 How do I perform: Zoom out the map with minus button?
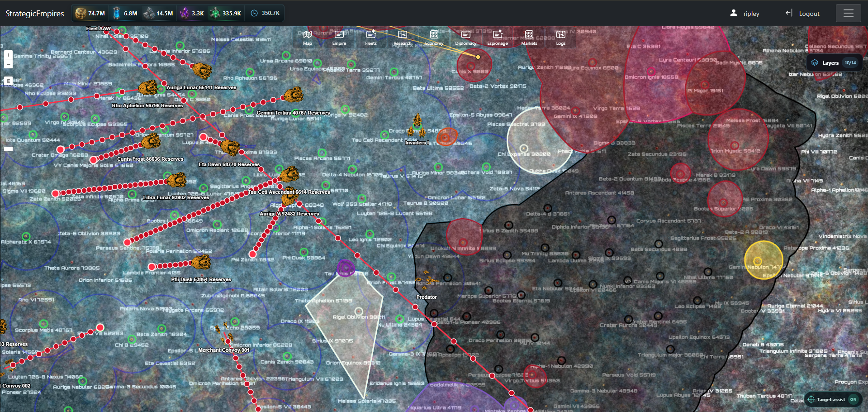coord(8,64)
